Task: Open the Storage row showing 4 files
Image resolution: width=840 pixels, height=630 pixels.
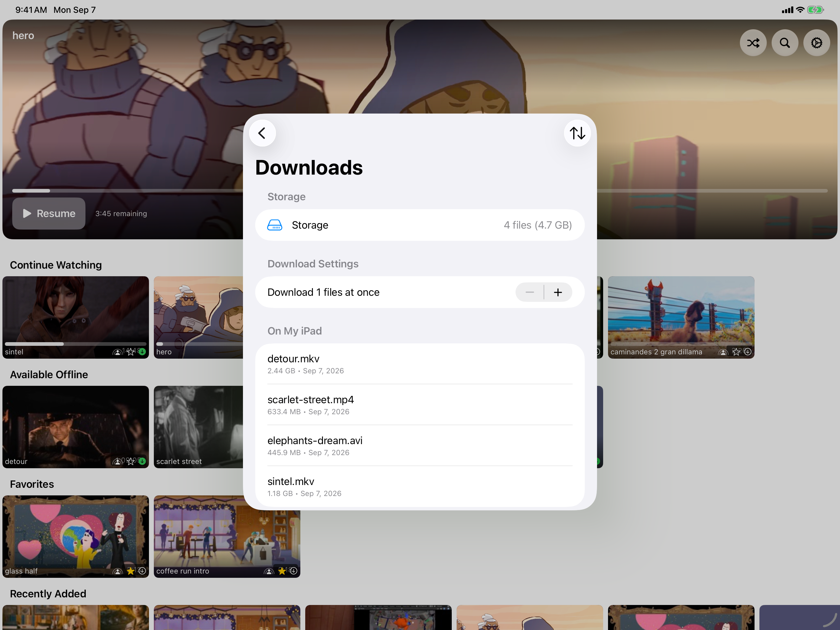Action: 420,225
